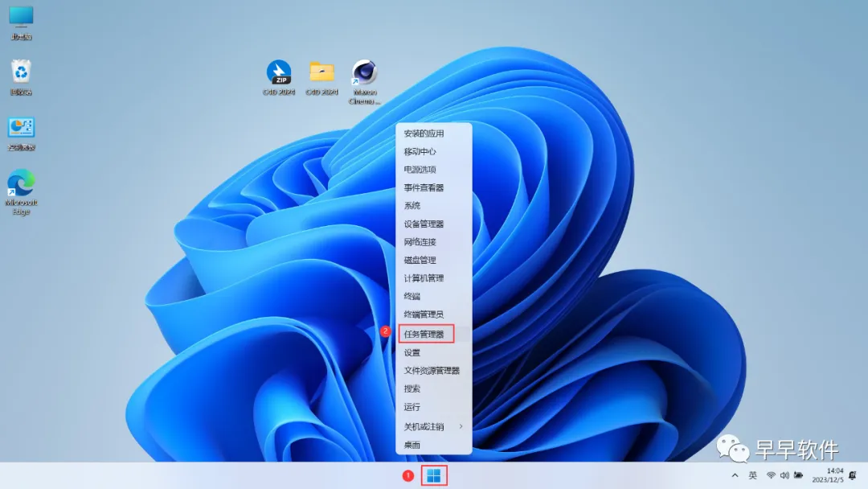The width and height of the screenshot is (868, 489).
Task: Choose 电源选项 in the context menu
Action: click(434, 170)
